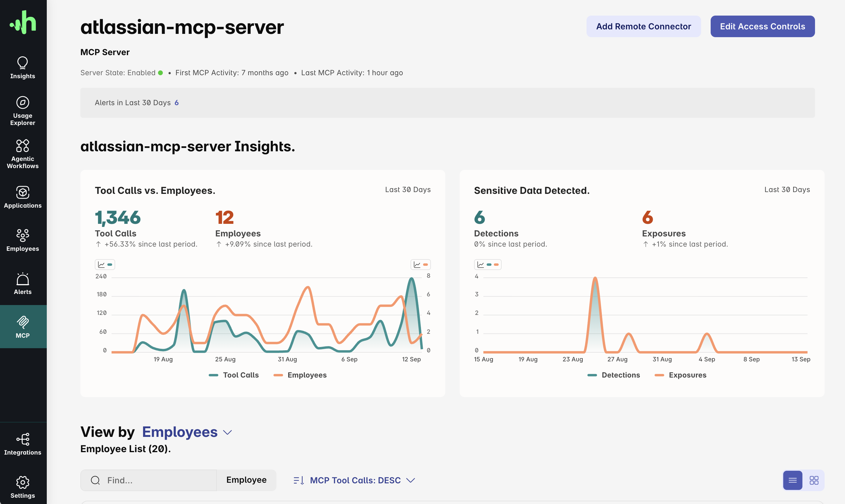Click Add Remote Connector button

643,26
